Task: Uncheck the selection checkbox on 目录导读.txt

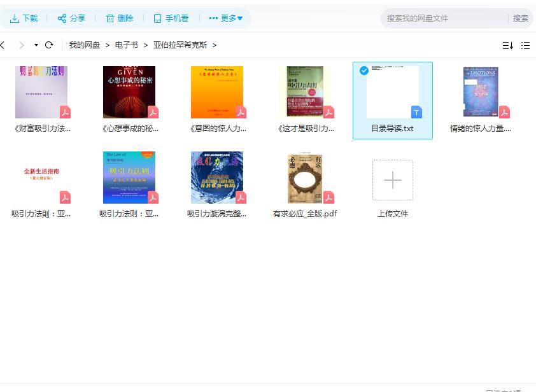Action: tap(365, 71)
